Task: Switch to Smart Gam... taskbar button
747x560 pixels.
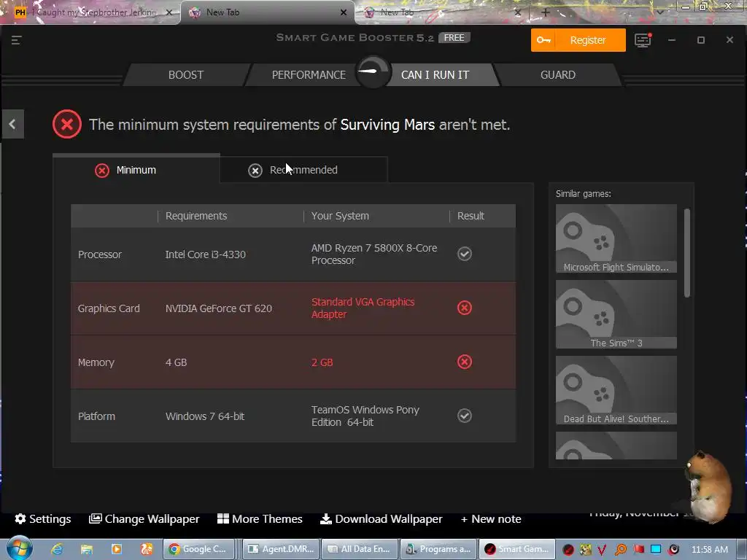Action: coord(517,549)
